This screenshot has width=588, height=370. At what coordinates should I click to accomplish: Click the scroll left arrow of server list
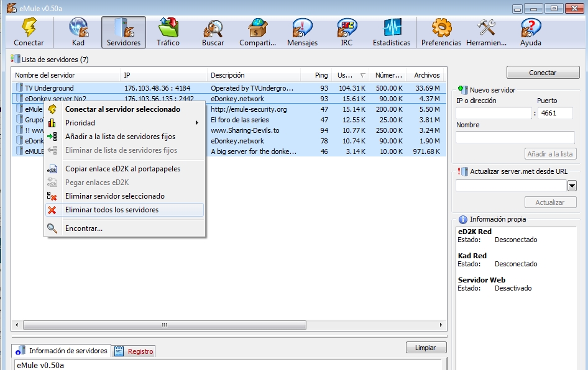[17, 325]
